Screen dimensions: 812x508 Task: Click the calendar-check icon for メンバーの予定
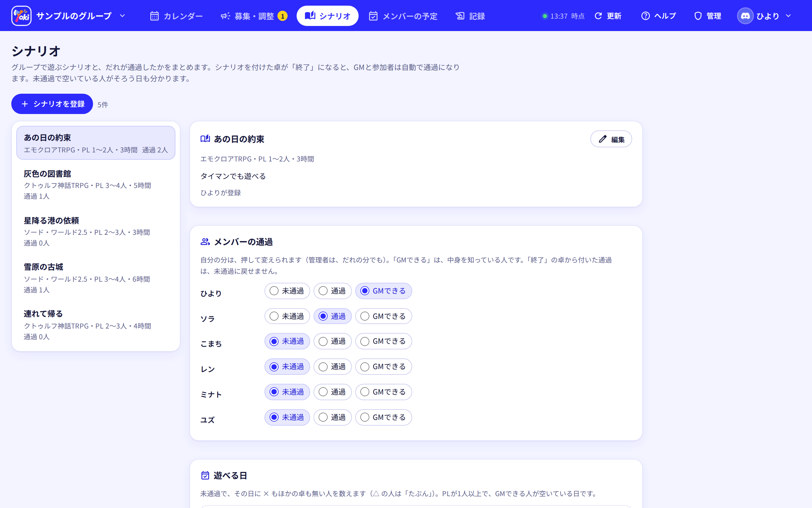point(373,16)
